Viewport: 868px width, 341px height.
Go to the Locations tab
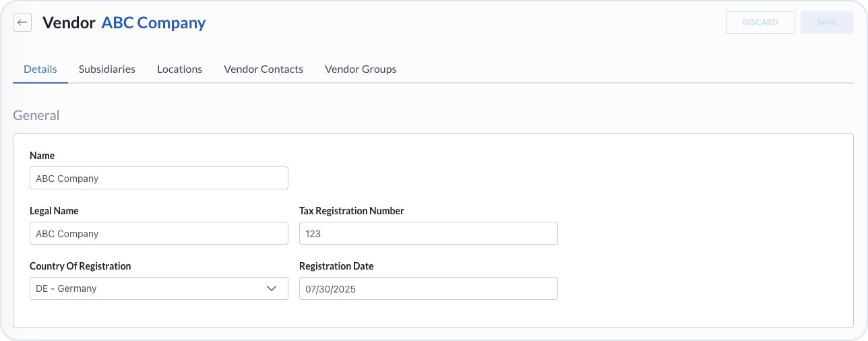[x=179, y=69]
